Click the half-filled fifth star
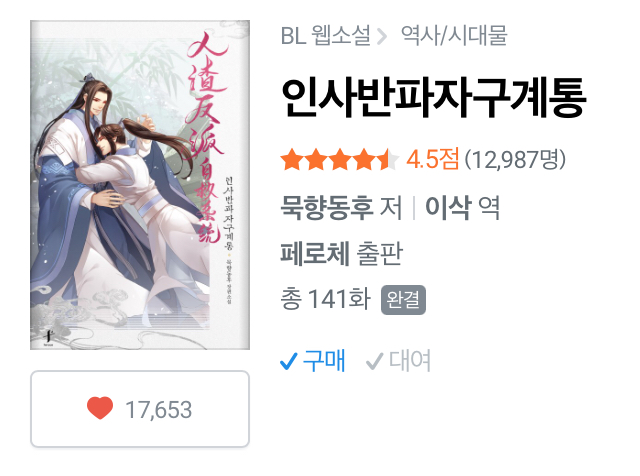Screen dimensions: 640x476 (387, 159)
